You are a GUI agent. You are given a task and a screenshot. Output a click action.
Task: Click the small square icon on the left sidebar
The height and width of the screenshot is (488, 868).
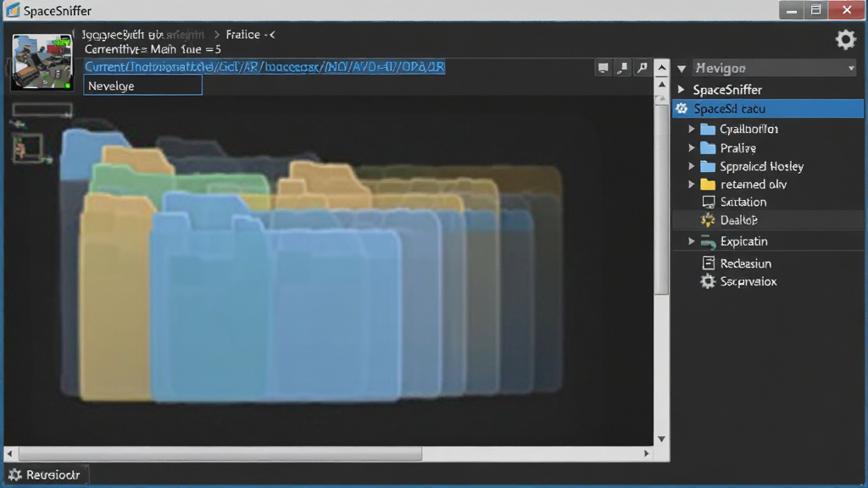coord(28,147)
